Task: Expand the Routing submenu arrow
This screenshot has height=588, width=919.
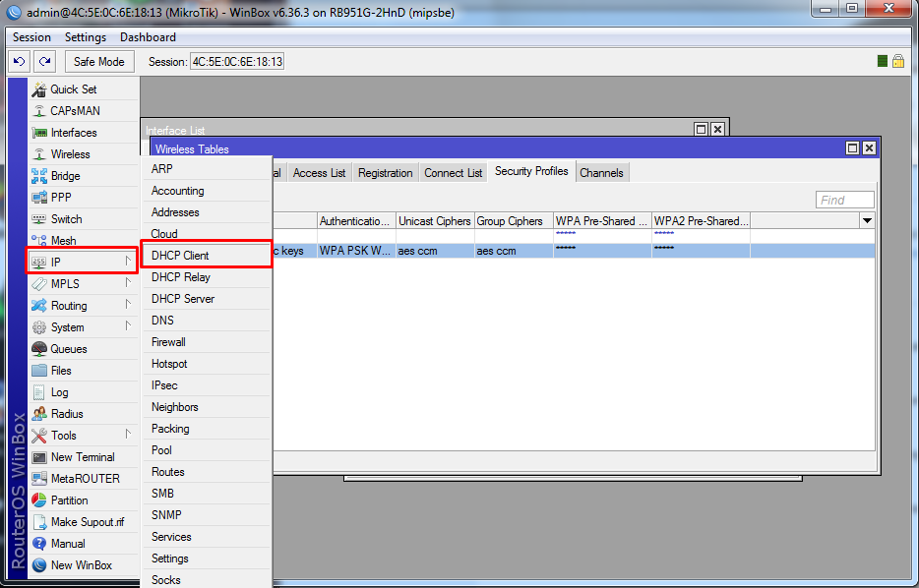Action: point(128,305)
